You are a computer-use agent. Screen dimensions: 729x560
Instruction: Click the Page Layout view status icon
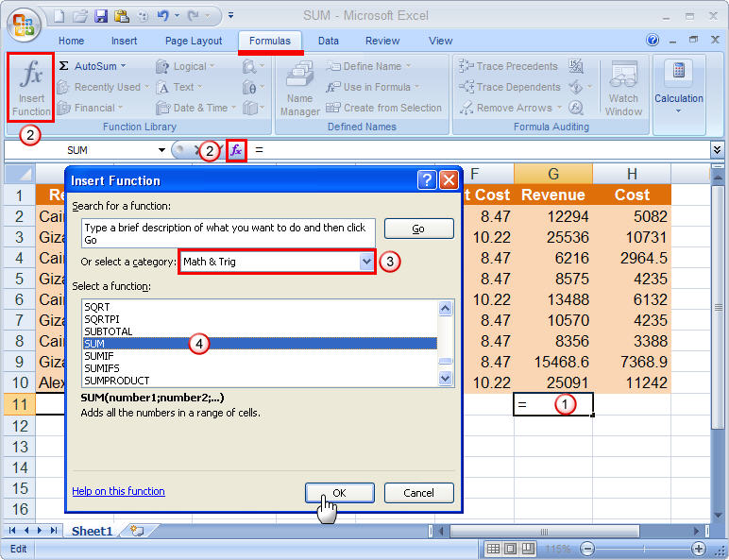511,550
